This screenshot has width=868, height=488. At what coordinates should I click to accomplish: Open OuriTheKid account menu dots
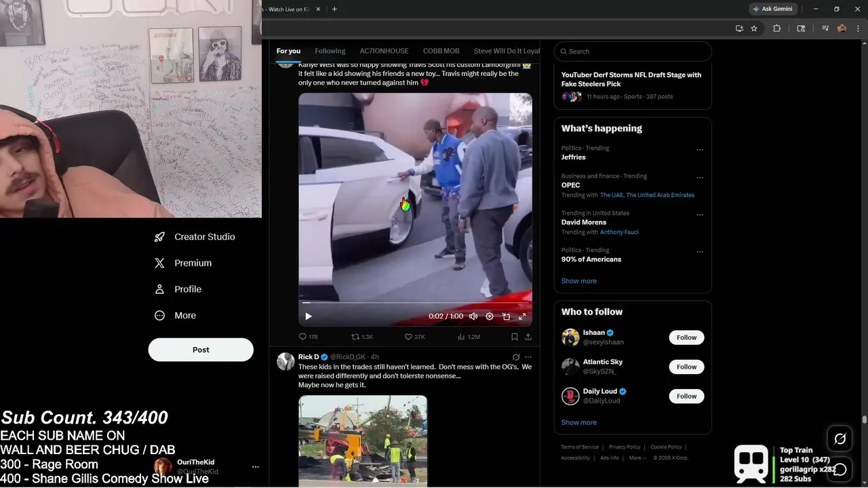(255, 467)
